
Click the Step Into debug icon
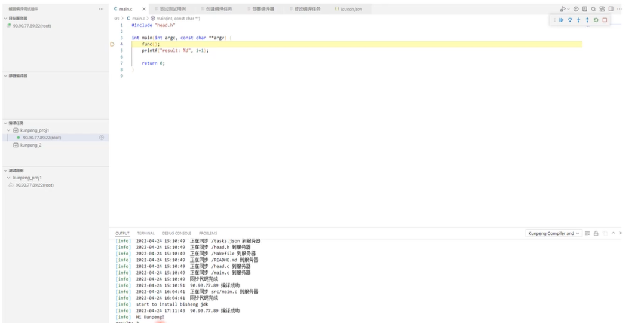[x=579, y=20]
